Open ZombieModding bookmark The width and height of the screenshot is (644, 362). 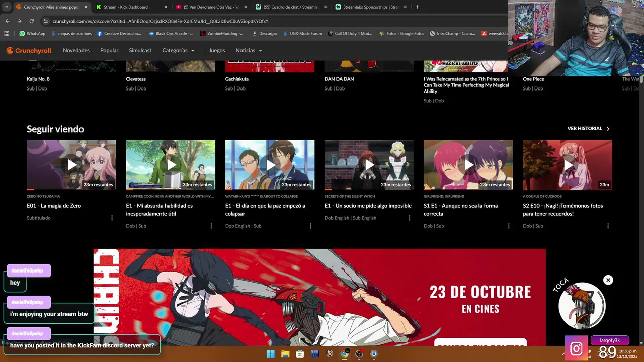[x=222, y=34]
